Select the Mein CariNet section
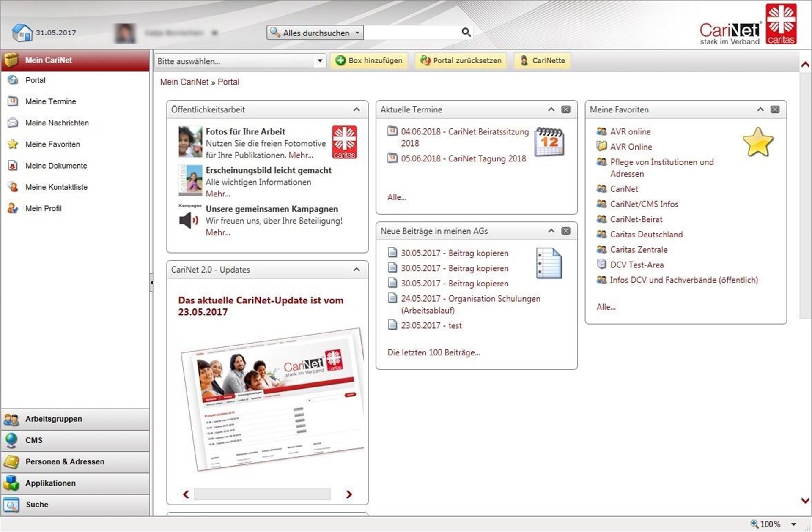 point(75,60)
